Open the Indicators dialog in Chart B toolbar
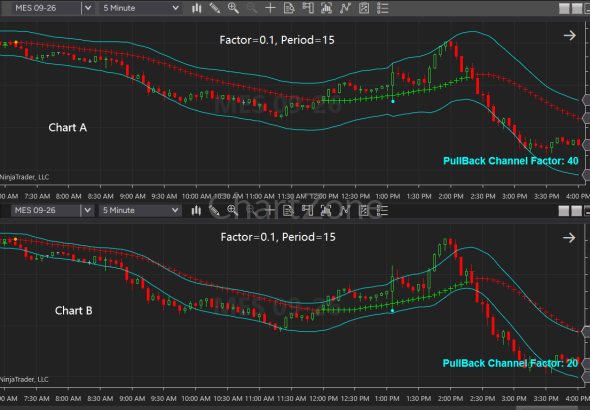 click(x=344, y=210)
